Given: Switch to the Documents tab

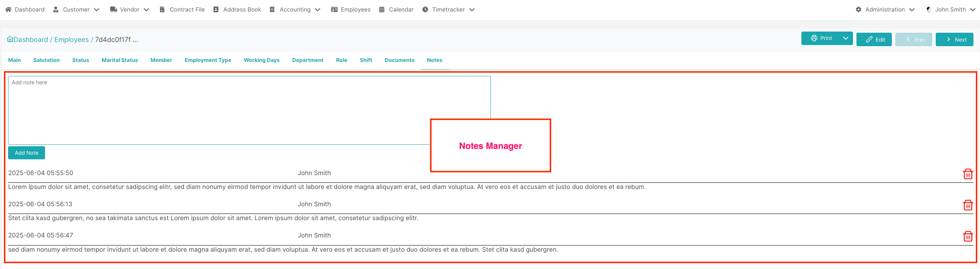Looking at the screenshot, I should point(399,60).
